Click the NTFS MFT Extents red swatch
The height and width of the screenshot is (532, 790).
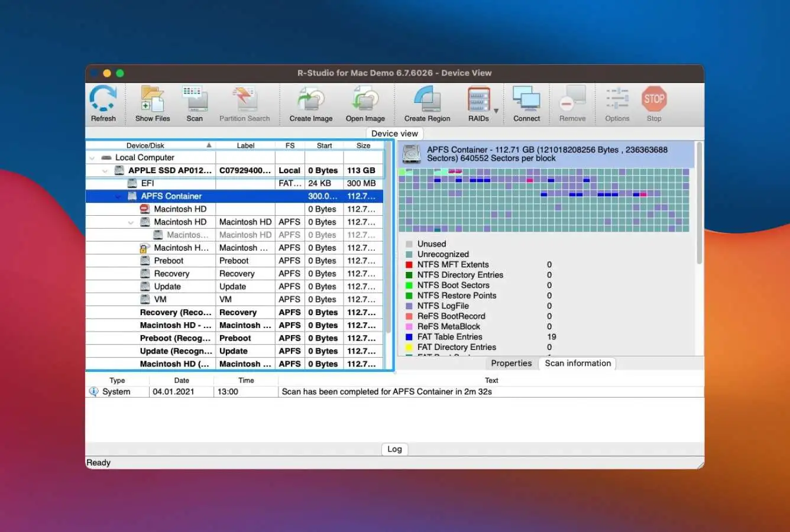(x=409, y=265)
